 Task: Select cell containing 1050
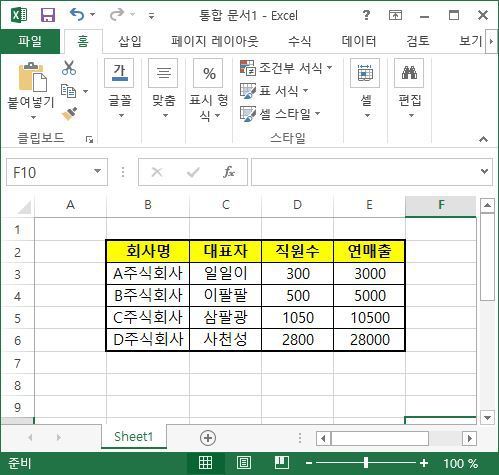click(x=298, y=318)
